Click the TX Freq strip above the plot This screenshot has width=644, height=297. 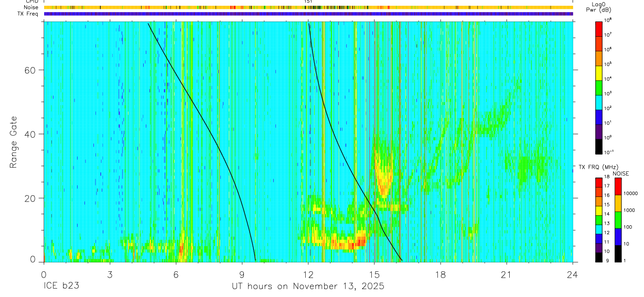(308, 14)
